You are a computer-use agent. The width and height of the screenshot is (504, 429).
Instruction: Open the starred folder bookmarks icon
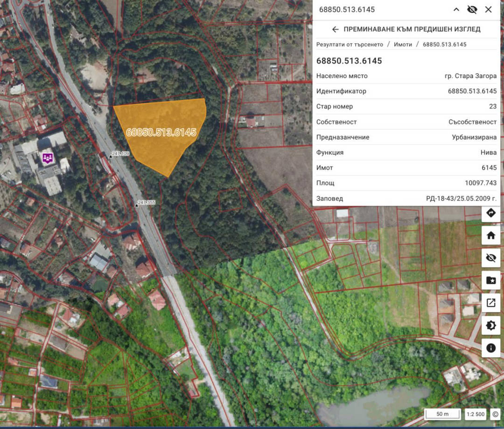(x=490, y=280)
